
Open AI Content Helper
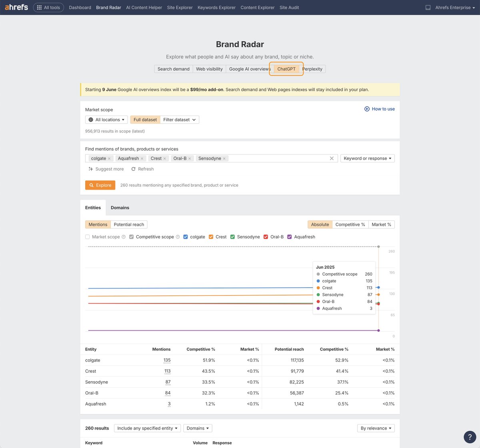pos(144,8)
